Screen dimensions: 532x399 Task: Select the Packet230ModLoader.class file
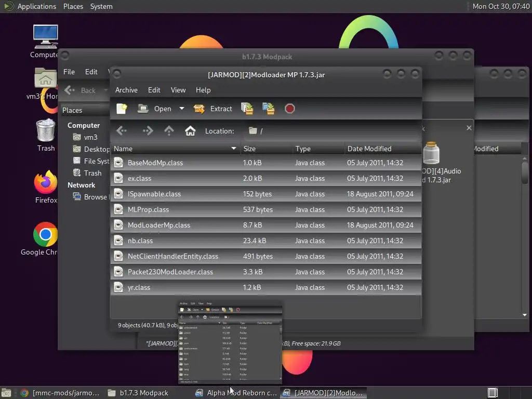266,272
